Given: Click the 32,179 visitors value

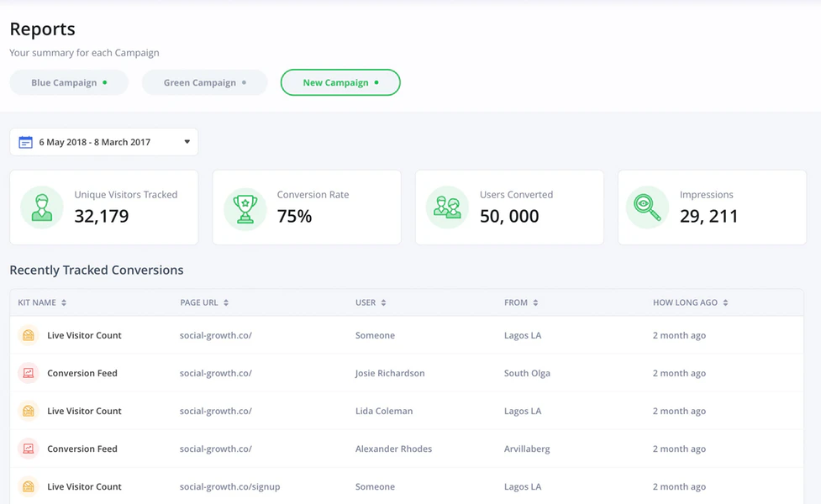Looking at the screenshot, I should (102, 216).
